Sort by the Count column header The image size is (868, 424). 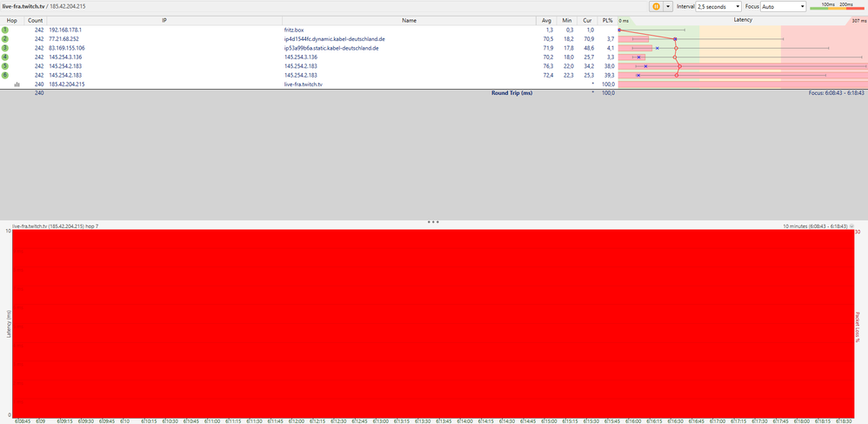(36, 21)
